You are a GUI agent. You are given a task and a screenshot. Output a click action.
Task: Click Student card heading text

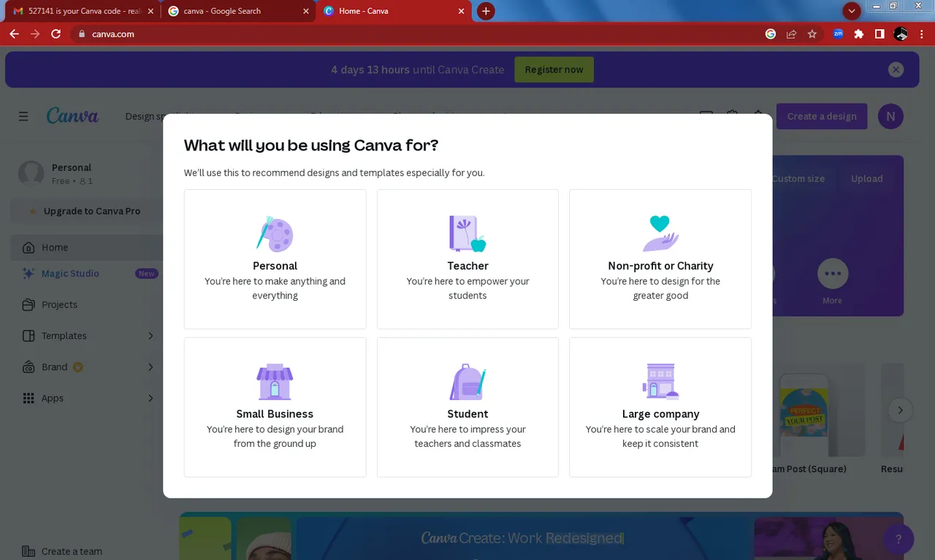(467, 414)
